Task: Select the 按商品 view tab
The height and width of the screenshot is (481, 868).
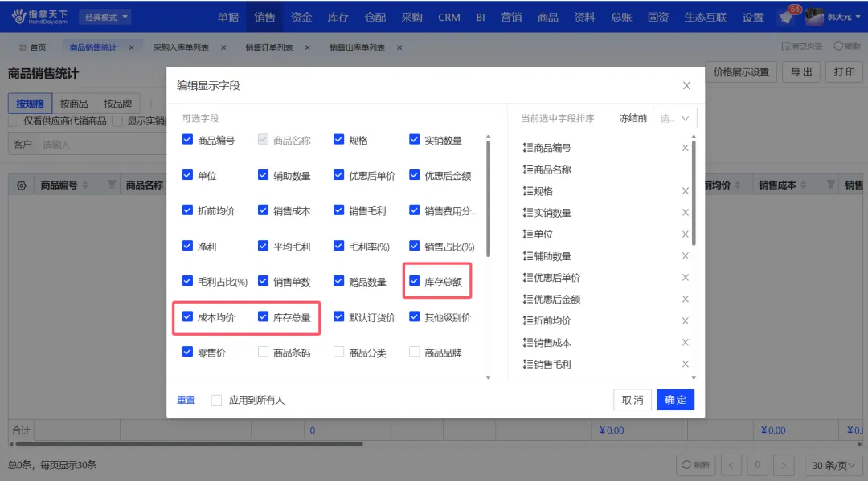Action: tap(74, 104)
